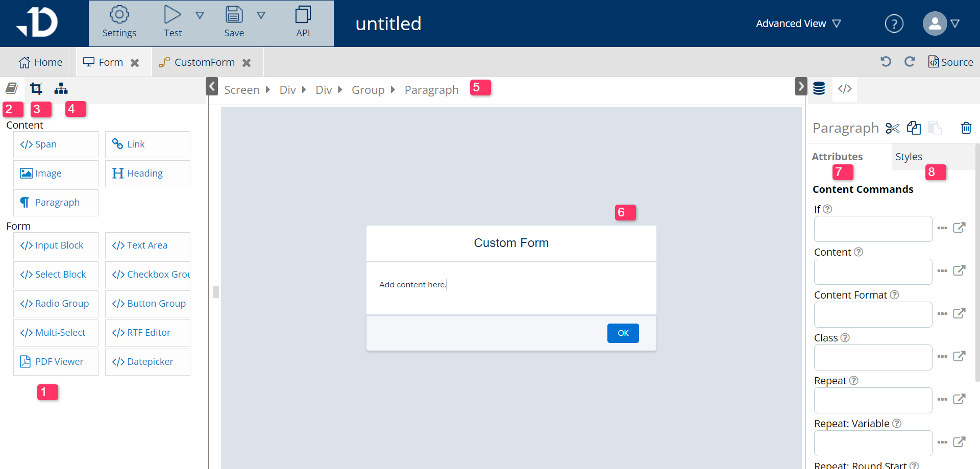Open the API pages icon
This screenshot has width=980, height=469.
click(303, 15)
